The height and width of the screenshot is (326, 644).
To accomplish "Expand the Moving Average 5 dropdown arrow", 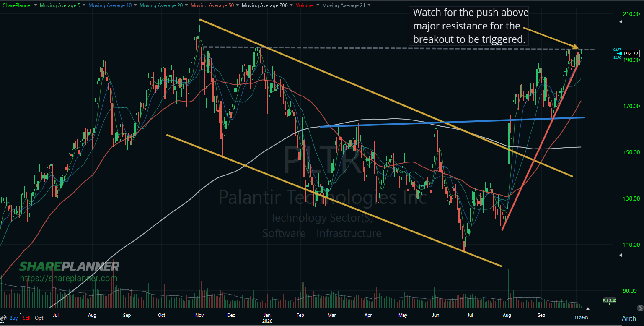I will 84,5.
